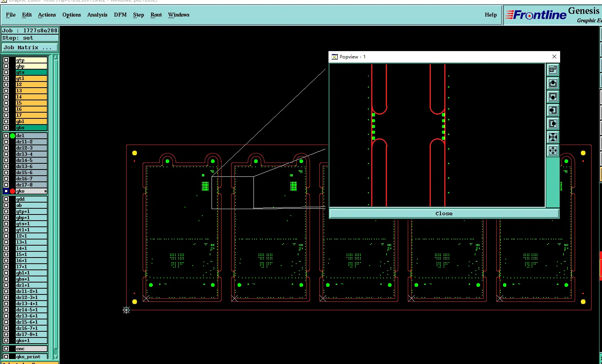Click the Frontline Genesis logo
Viewport: 602px width, 364px height.
coord(553,15)
